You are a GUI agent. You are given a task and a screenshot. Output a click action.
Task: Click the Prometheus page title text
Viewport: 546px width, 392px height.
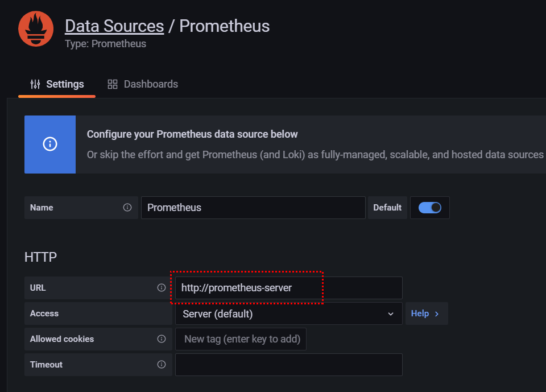225,26
